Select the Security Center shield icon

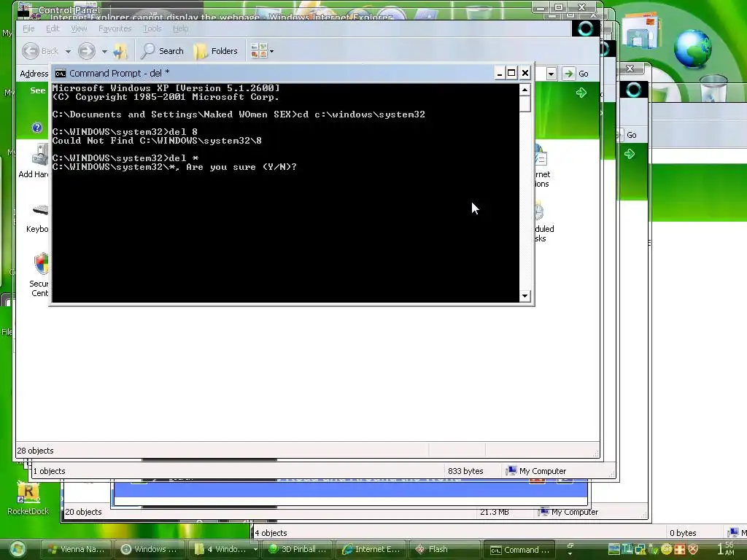(42, 263)
